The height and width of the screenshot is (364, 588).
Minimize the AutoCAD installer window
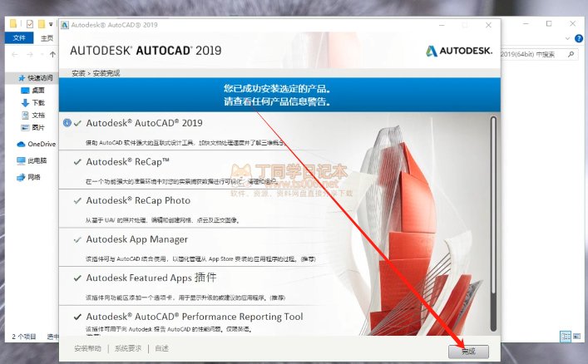coord(442,25)
